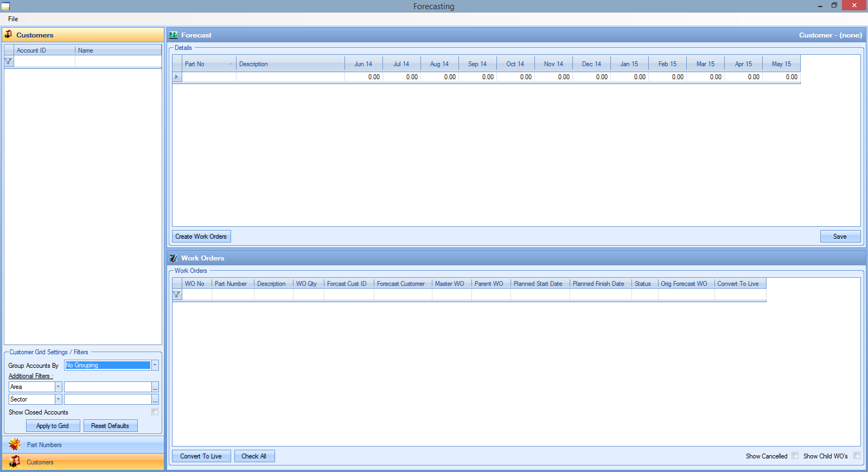
Task: Open the Group Accounts By dropdown
Action: tap(155, 365)
